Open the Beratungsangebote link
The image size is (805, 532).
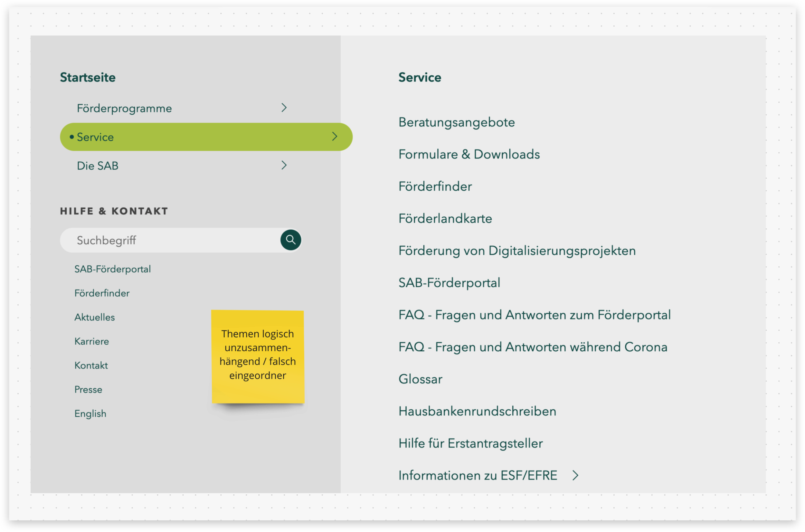(456, 122)
